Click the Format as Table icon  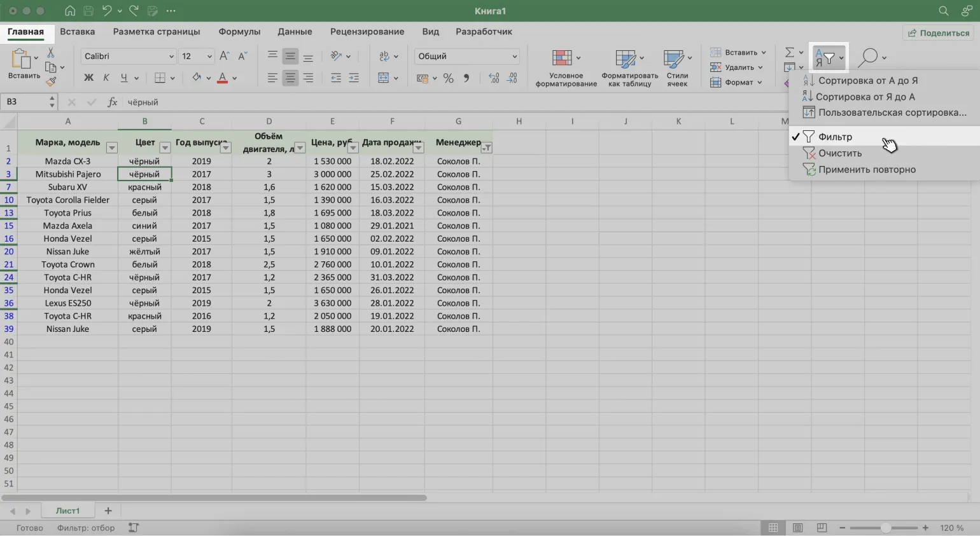tap(629, 68)
